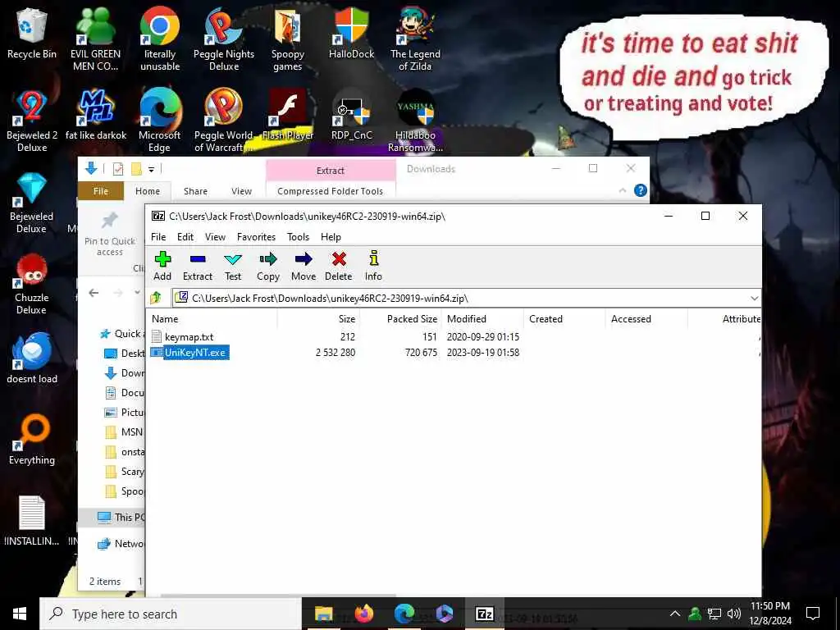The image size is (840, 630).
Task: Open the Help menu in 7-Zip
Action: coord(331,237)
